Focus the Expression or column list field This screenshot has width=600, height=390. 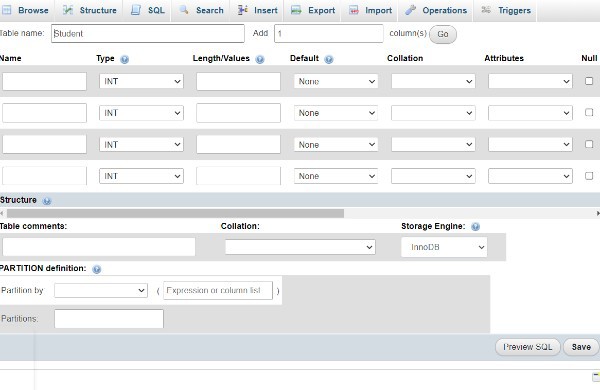pos(218,290)
